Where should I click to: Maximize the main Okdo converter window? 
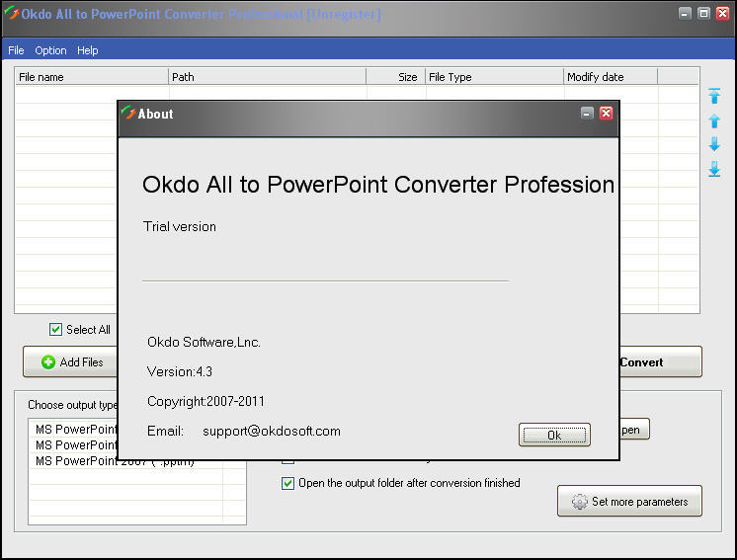(703, 13)
